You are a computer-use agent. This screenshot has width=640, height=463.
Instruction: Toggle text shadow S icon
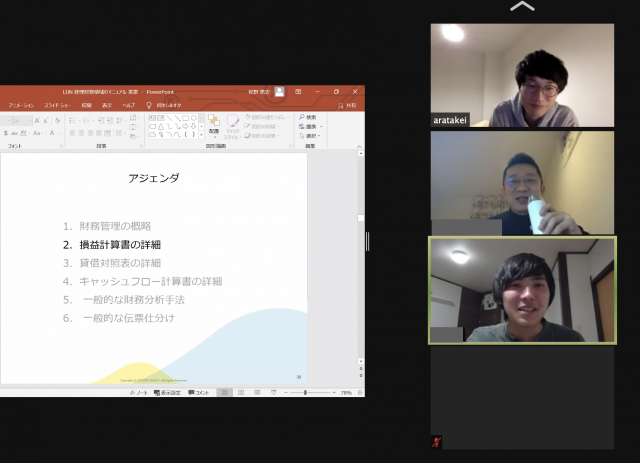click(6, 133)
